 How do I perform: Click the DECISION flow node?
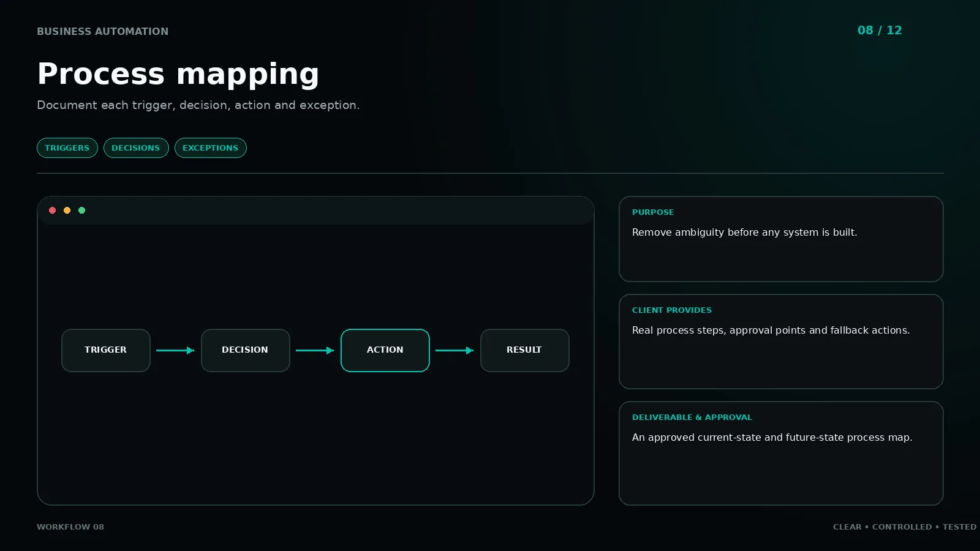[246, 350]
